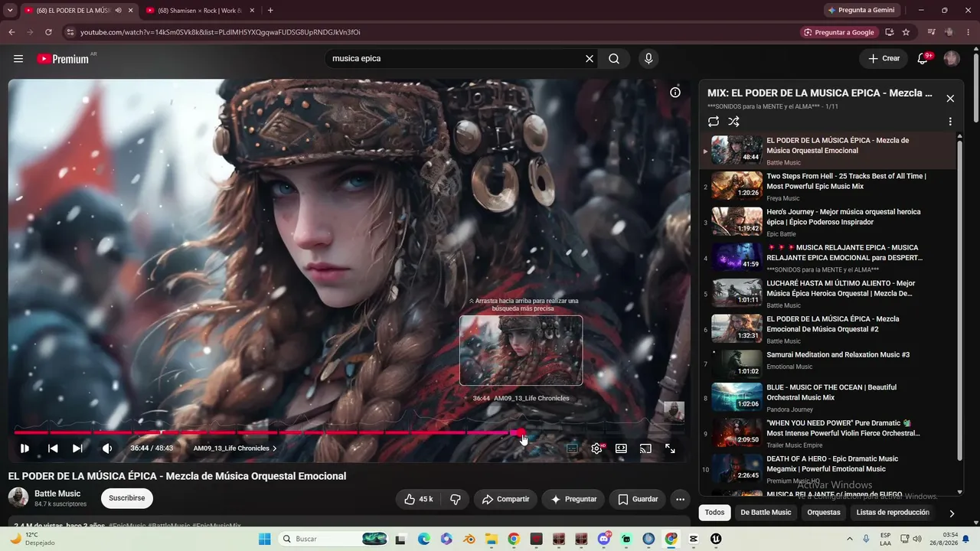Like the video with 45 k likes
980x551 pixels.
pos(419,499)
